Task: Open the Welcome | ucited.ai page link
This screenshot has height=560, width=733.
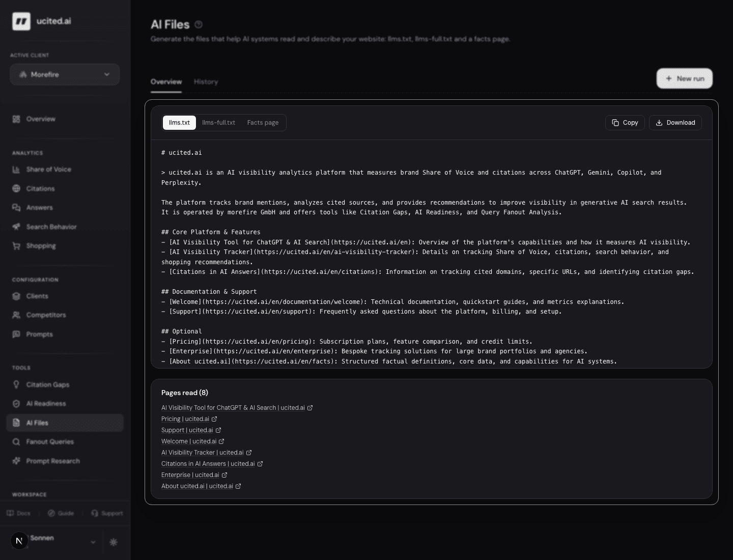Action: coord(189,441)
